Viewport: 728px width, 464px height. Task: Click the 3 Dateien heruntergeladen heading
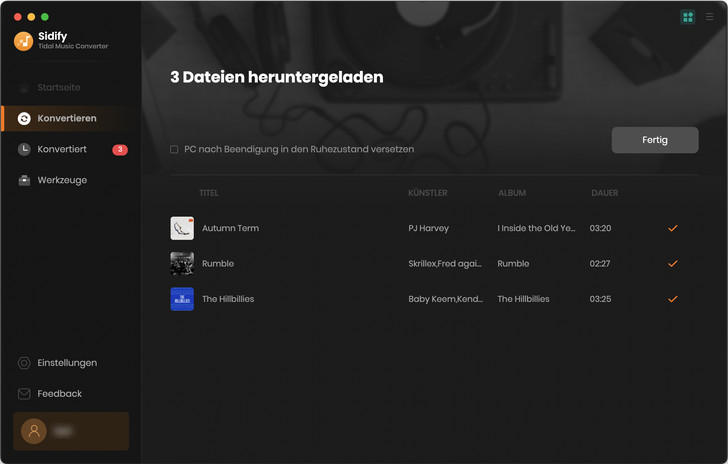click(277, 77)
